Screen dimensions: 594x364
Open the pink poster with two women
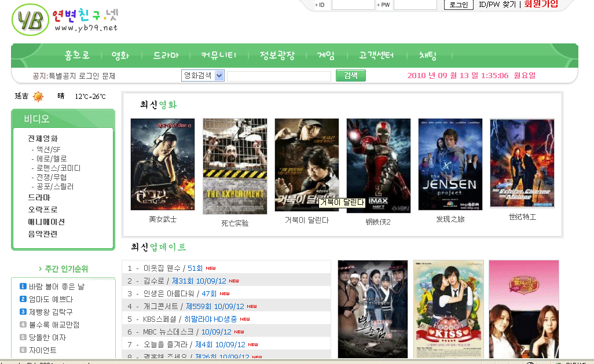(524, 309)
